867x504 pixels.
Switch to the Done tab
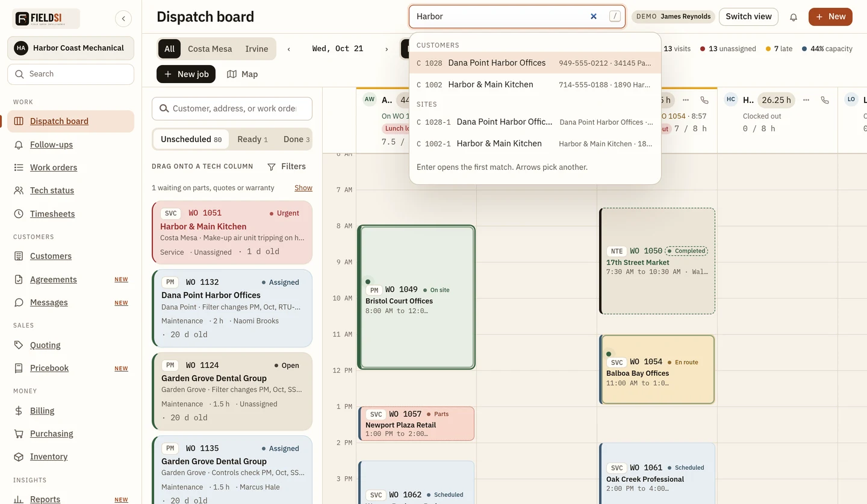[x=296, y=139]
